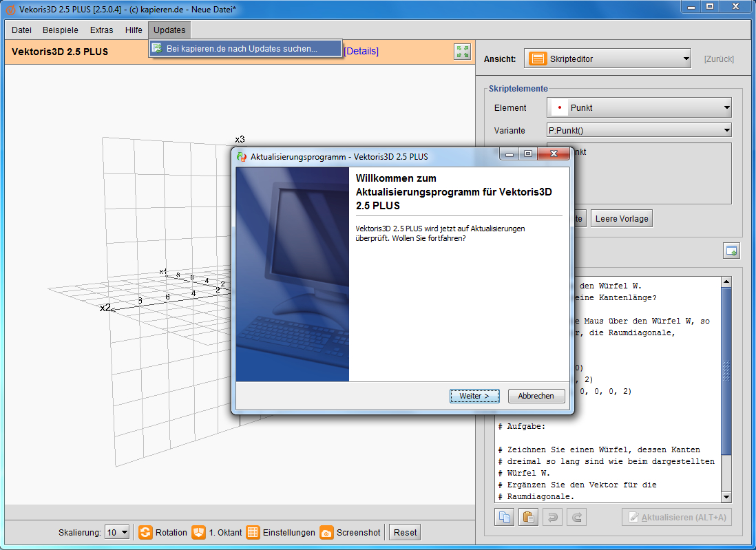Click the Rotation icon in bottom toolbar

tap(145, 532)
